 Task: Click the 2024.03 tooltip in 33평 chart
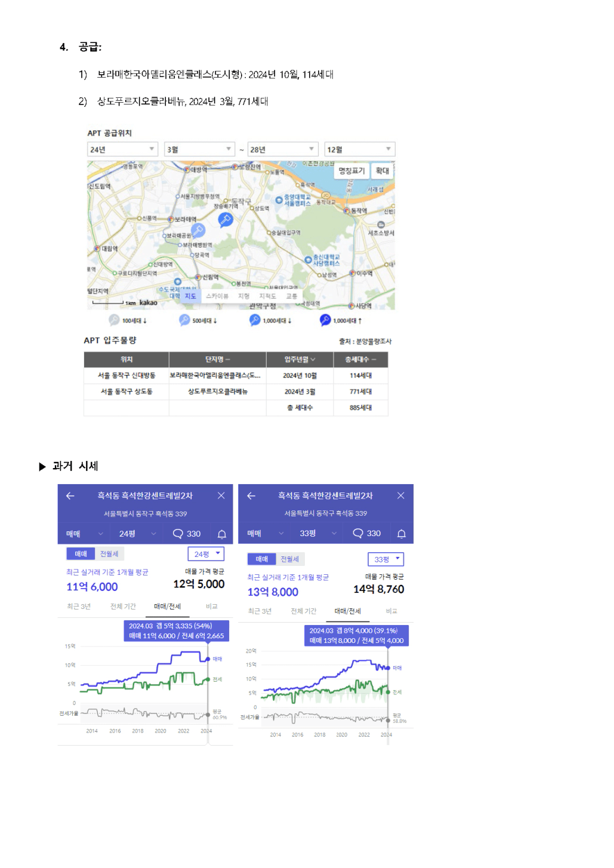pos(357,636)
